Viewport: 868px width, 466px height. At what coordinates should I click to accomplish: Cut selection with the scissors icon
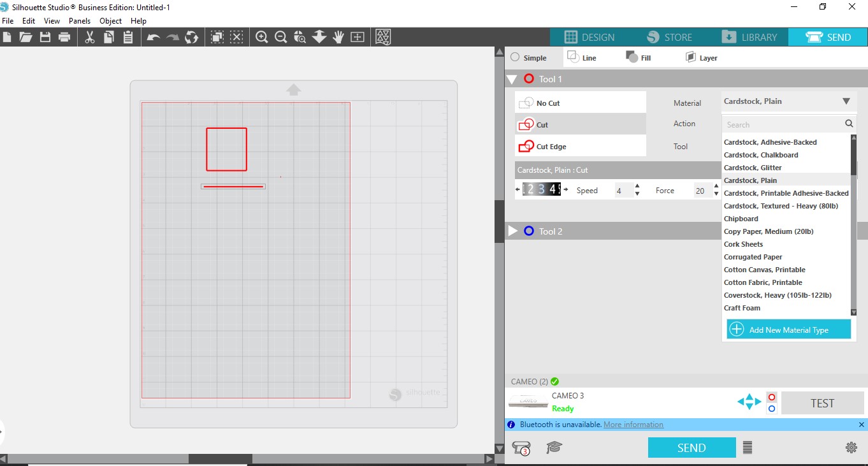pyautogui.click(x=90, y=37)
